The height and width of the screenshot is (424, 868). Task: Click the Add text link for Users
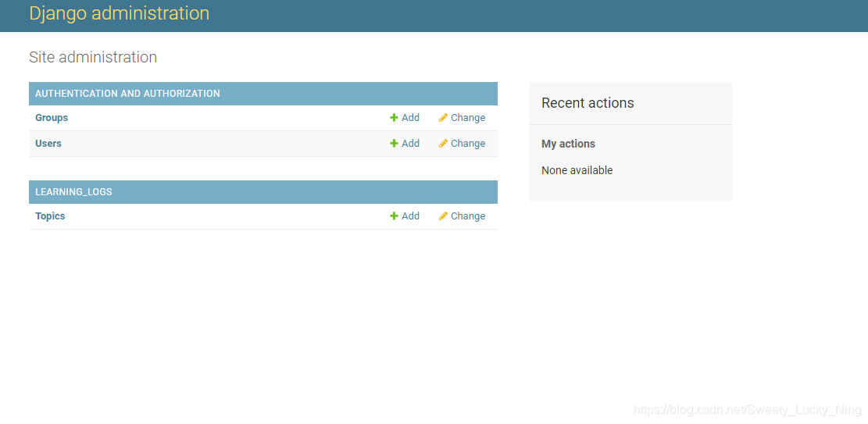[x=411, y=144]
